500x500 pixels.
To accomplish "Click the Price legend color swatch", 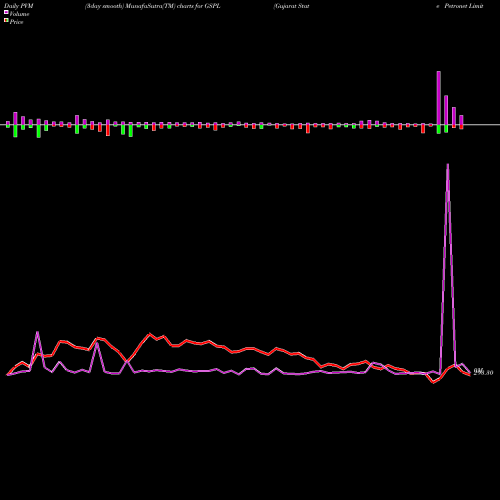I will tap(6, 21).
